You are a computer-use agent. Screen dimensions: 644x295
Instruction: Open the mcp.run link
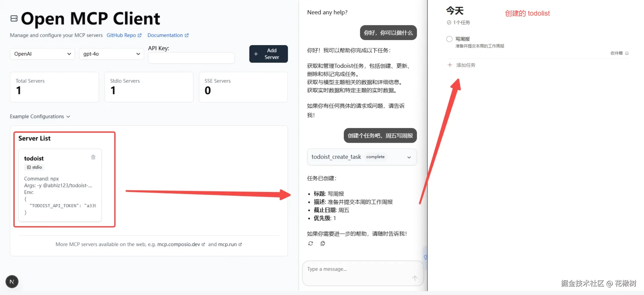[230, 244]
